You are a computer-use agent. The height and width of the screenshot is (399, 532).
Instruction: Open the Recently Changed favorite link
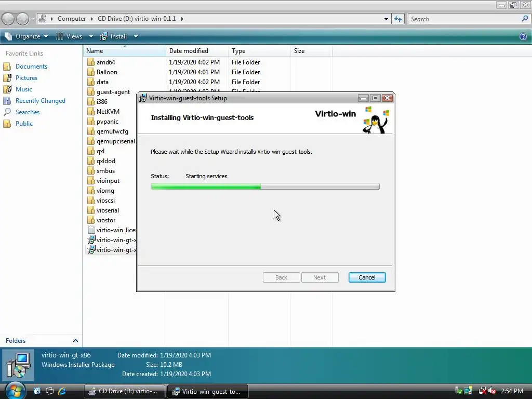click(41, 100)
